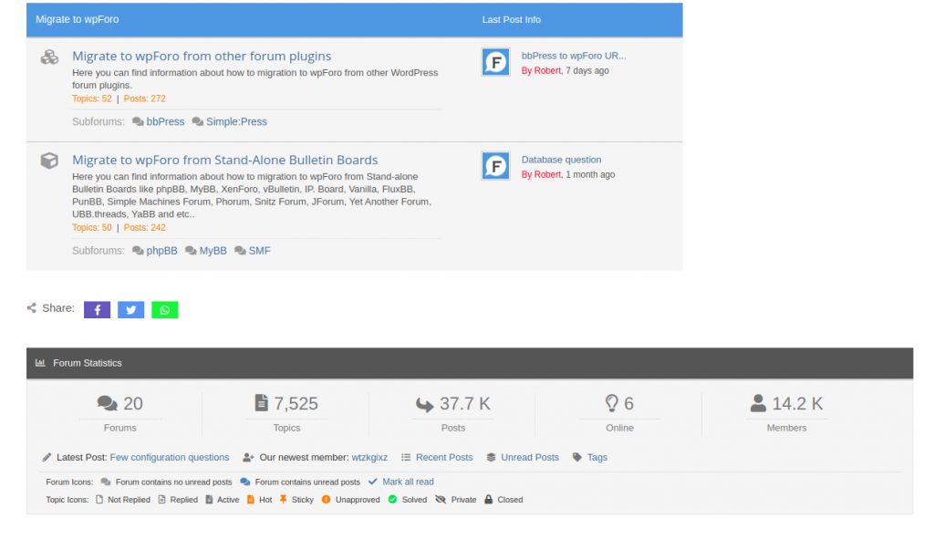View Robert's profile on the 1 month ago post
The height and width of the screenshot is (560, 934).
(x=547, y=174)
